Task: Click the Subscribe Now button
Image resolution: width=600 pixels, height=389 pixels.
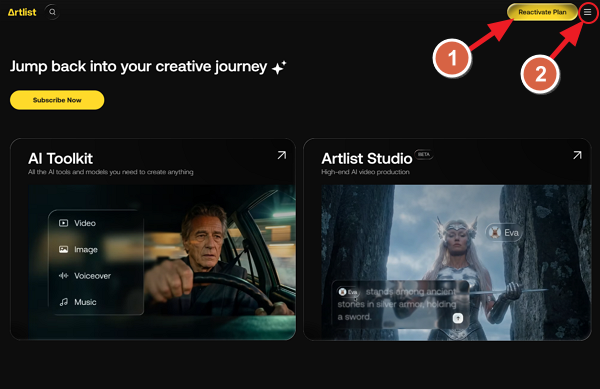Action: 57,100
